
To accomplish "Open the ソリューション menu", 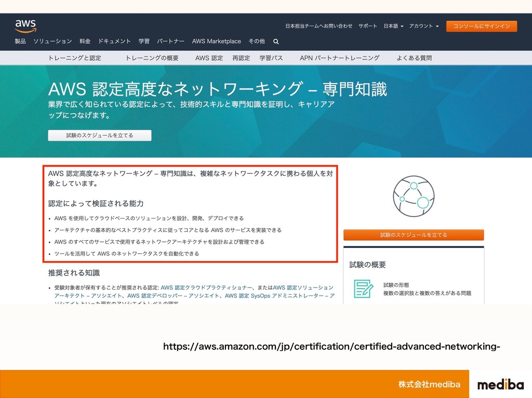I will 52,42.
